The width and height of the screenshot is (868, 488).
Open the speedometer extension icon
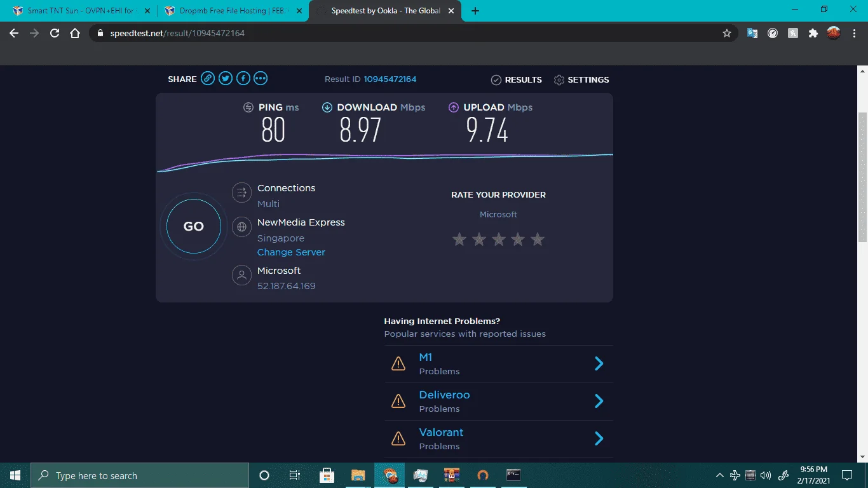[773, 34]
